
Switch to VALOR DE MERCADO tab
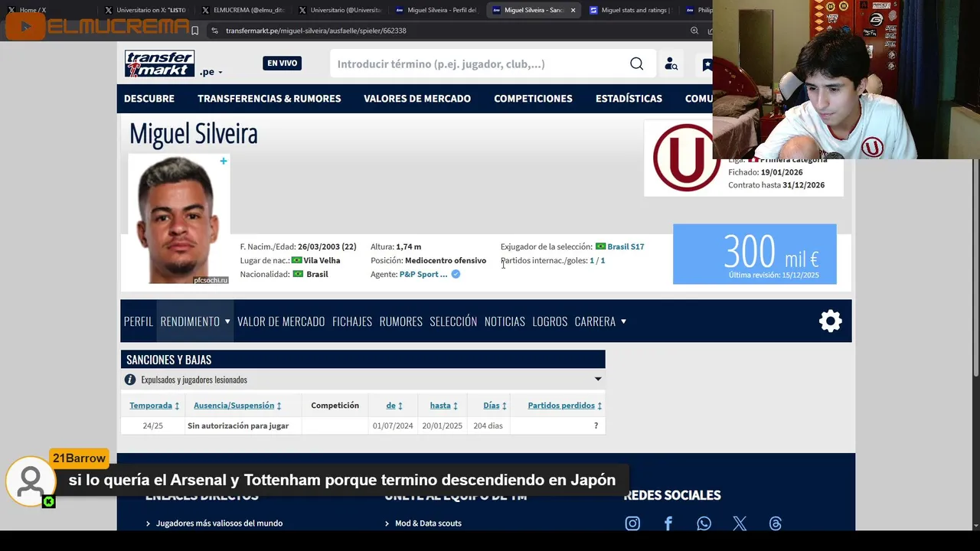[x=281, y=321]
